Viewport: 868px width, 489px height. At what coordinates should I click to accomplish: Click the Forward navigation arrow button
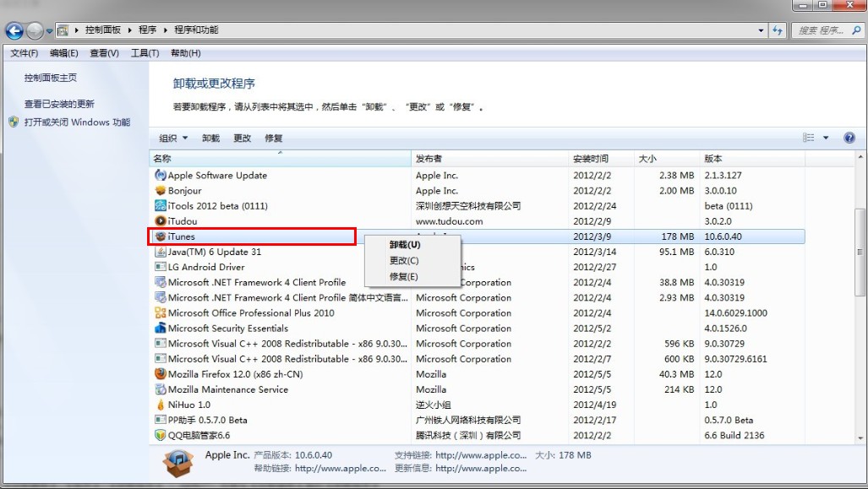(x=35, y=31)
